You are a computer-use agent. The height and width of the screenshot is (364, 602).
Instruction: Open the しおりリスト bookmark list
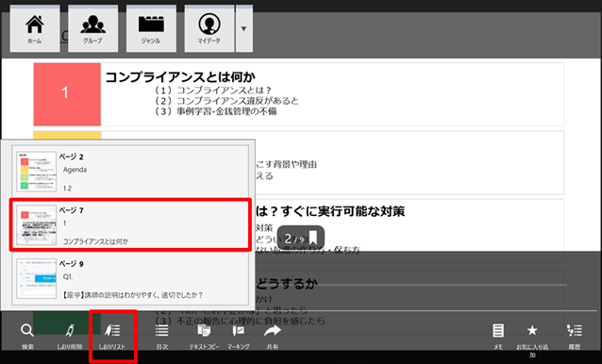(112, 336)
